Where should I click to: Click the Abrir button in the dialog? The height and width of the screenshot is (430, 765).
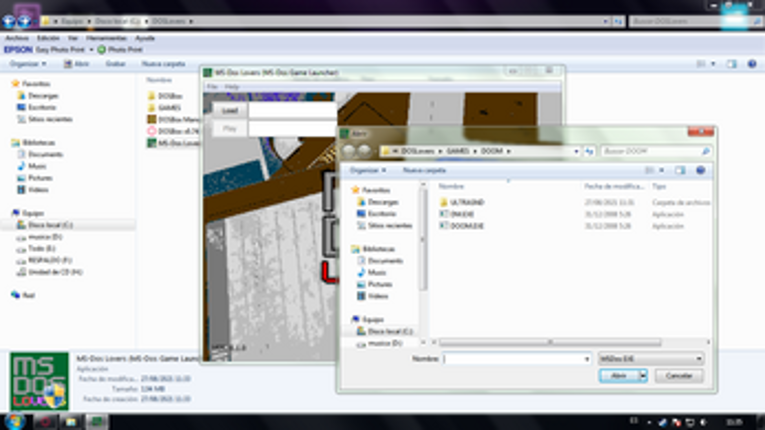[619, 376]
